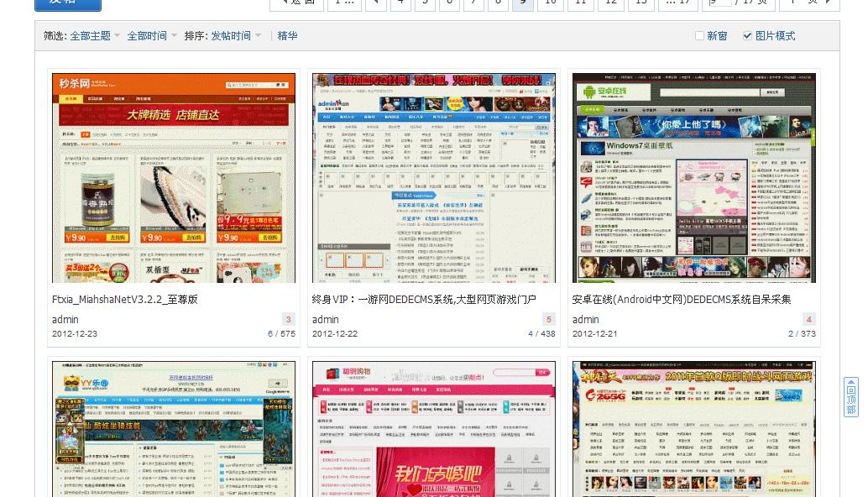
Task: Open thread Ftxia_MiahshaNetV3.2.2_至尊版
Action: tap(124, 300)
